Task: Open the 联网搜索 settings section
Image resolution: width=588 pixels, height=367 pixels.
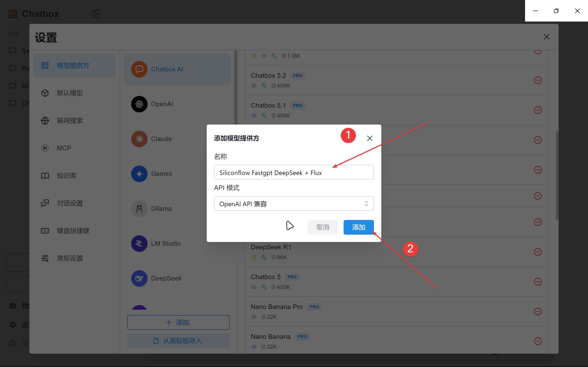Action: [70, 120]
